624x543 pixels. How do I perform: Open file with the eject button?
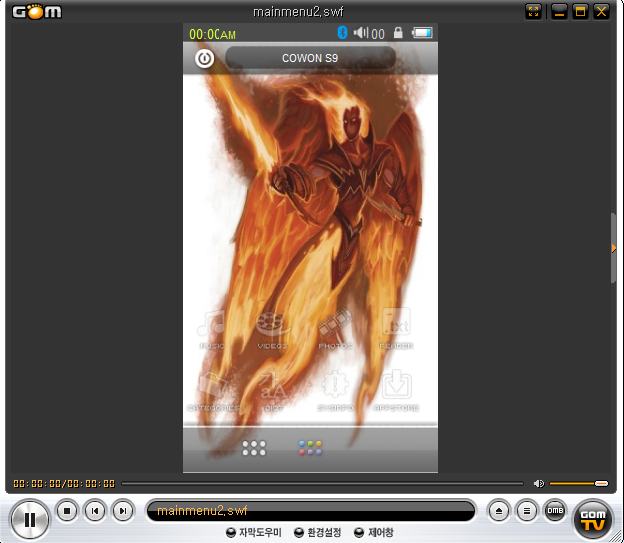coord(499,511)
